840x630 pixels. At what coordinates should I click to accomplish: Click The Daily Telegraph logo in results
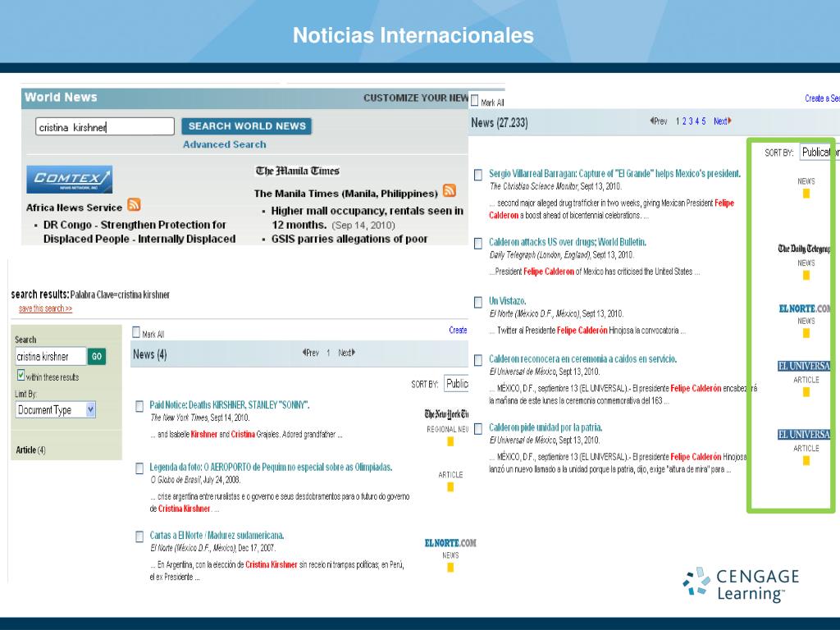point(804,249)
